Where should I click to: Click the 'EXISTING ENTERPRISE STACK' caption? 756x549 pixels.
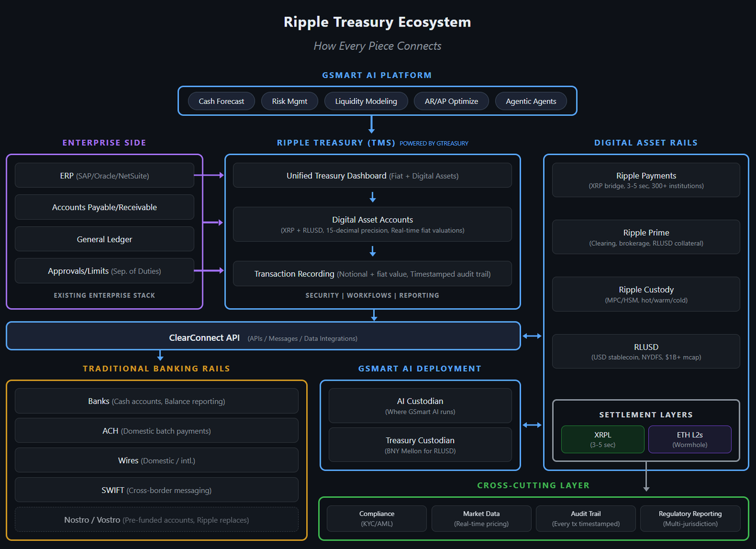[105, 295]
